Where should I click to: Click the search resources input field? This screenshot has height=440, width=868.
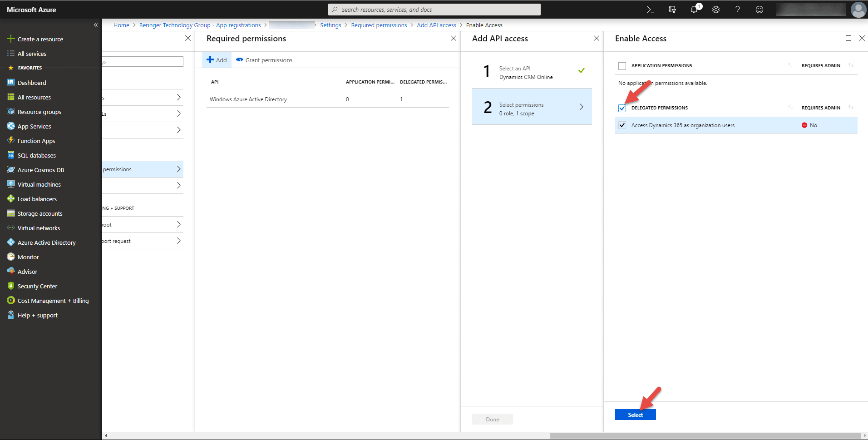coord(434,10)
